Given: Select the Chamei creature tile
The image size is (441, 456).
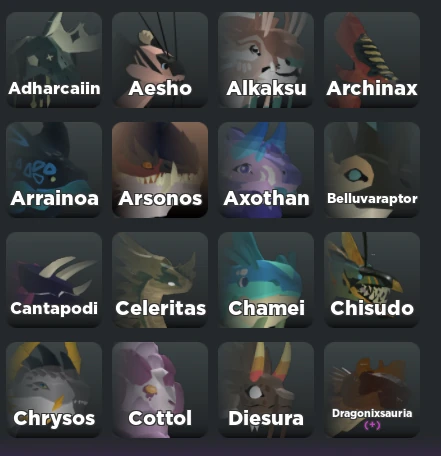Looking at the screenshot, I should point(266,280).
